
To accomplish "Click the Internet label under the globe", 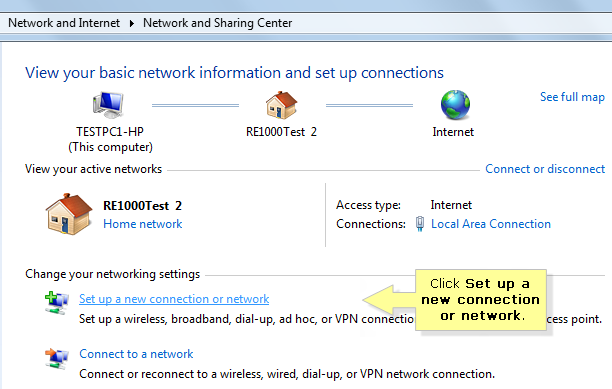I will [453, 132].
